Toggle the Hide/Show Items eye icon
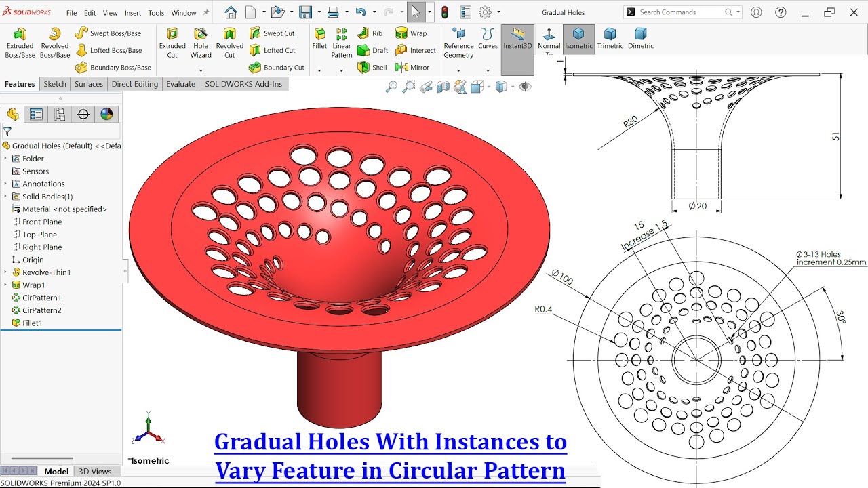This screenshot has width=868, height=488. tap(524, 86)
